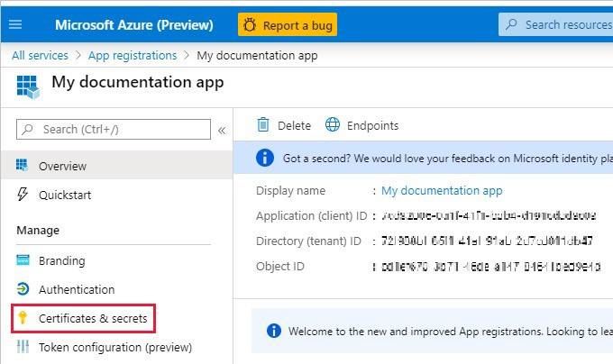Click the Search resources box

pos(555,24)
